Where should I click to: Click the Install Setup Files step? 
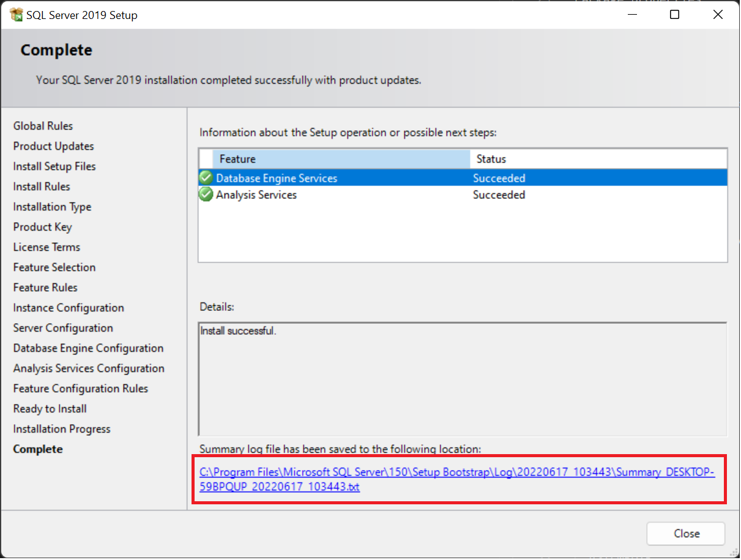(x=54, y=166)
